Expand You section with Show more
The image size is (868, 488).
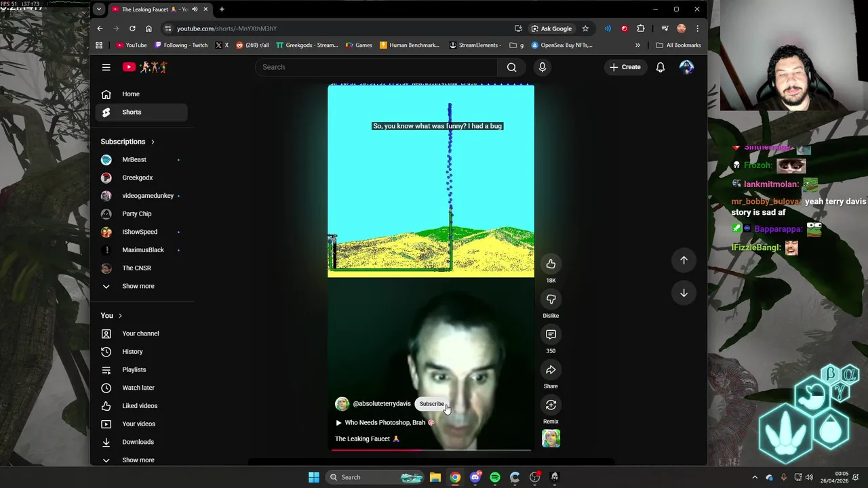pyautogui.click(x=140, y=460)
